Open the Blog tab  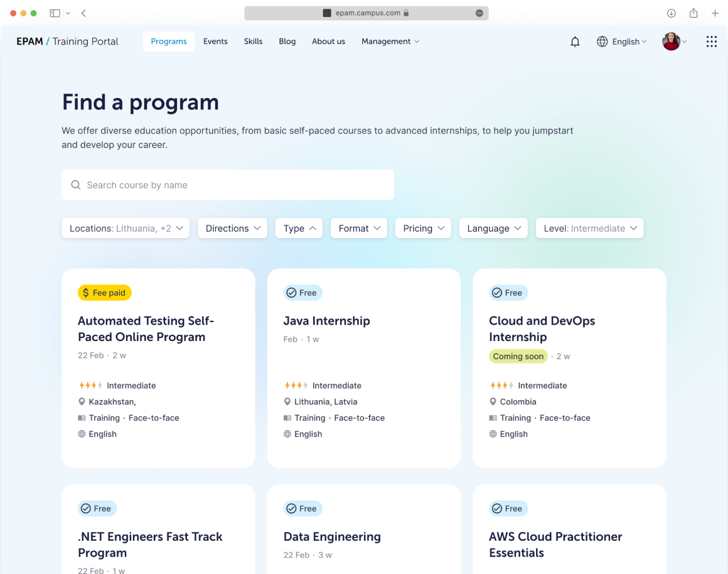pos(287,41)
